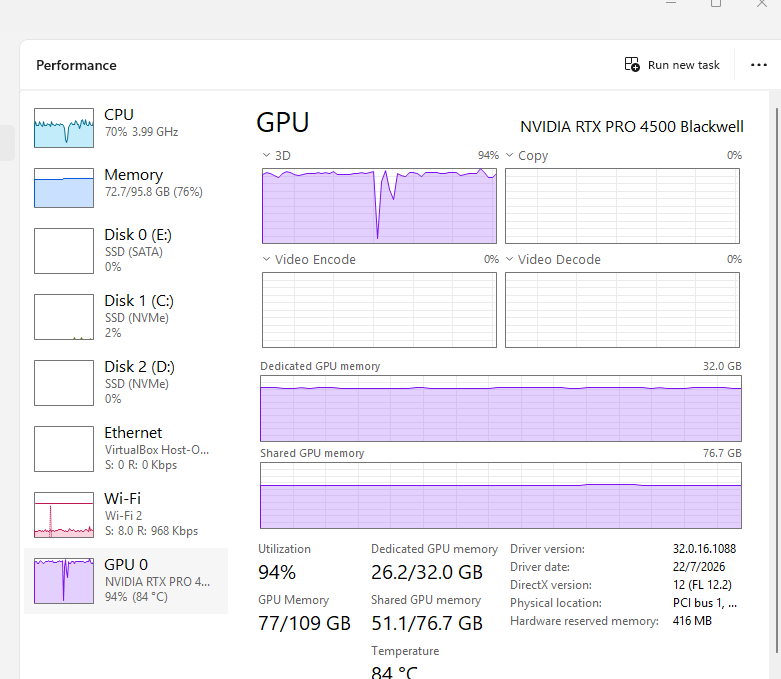Click the Performance page heading

[76, 65]
